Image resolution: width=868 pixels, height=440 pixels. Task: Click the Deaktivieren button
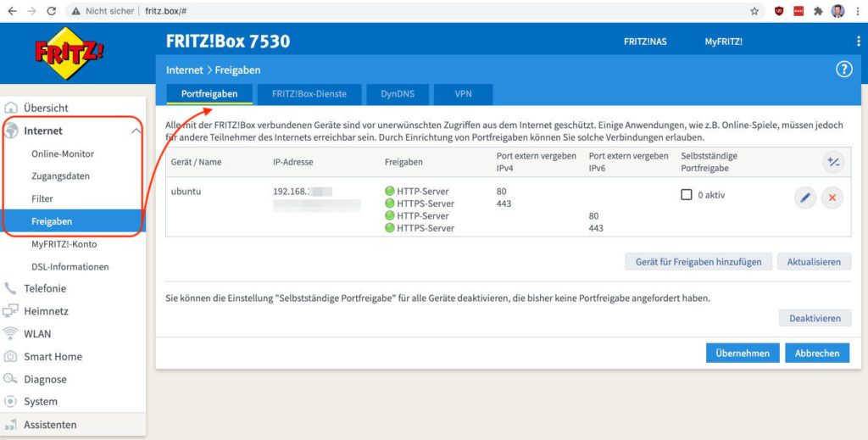[x=815, y=318]
